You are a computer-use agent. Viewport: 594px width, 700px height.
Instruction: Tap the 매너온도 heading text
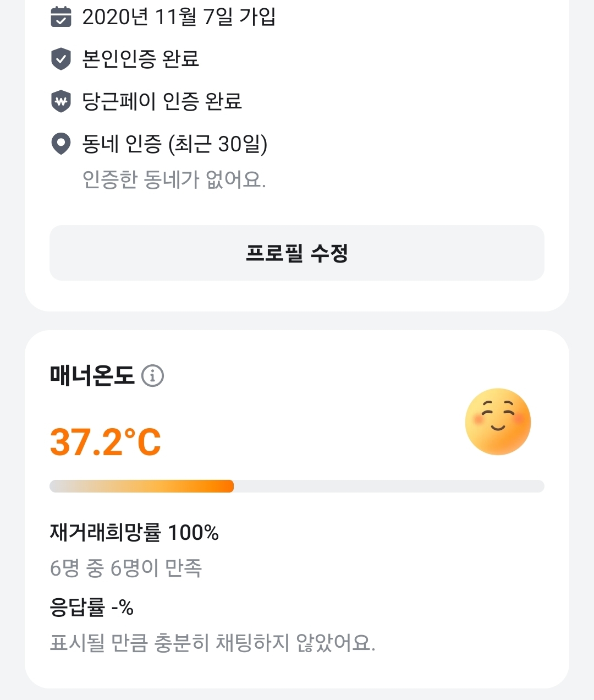(x=92, y=376)
